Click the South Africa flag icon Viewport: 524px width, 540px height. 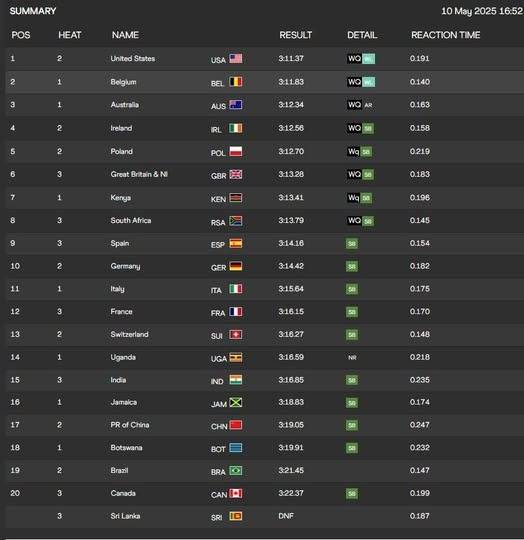[x=235, y=221]
